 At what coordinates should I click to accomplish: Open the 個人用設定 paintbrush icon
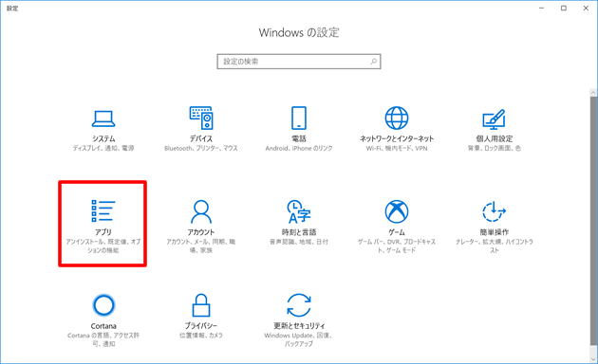(494, 118)
